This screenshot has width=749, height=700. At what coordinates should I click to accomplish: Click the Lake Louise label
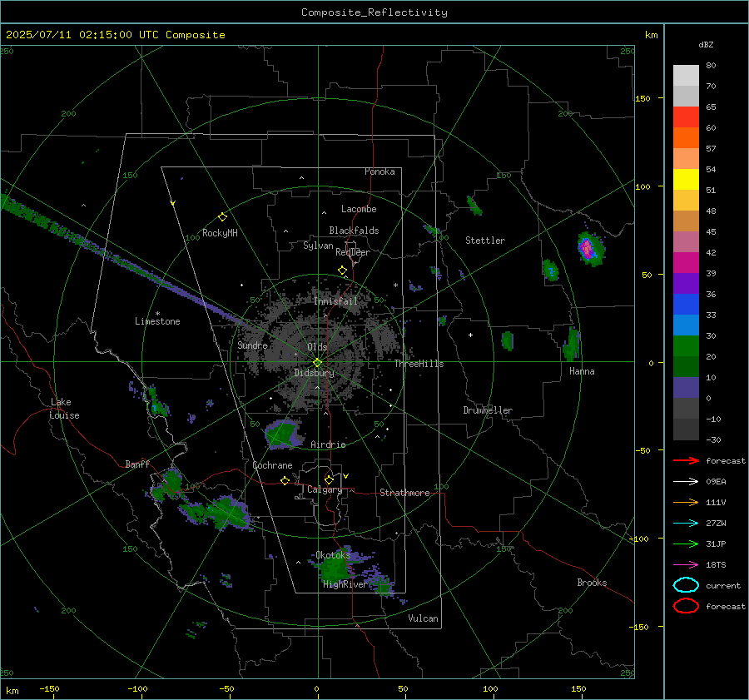64,409
